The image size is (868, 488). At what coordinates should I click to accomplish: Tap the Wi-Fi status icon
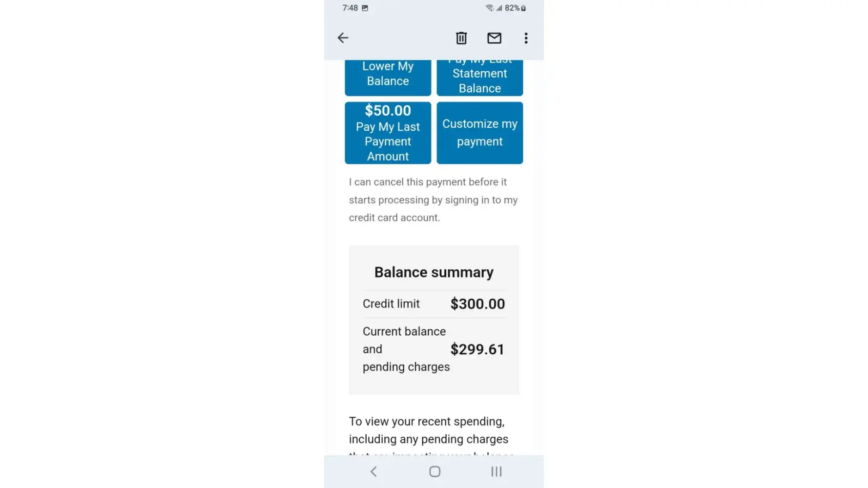(489, 8)
